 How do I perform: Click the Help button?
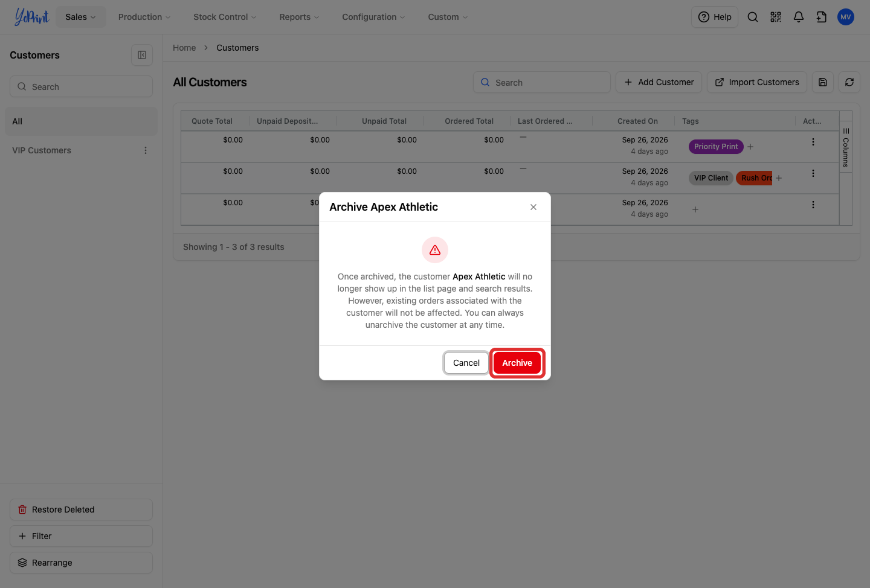[715, 17]
